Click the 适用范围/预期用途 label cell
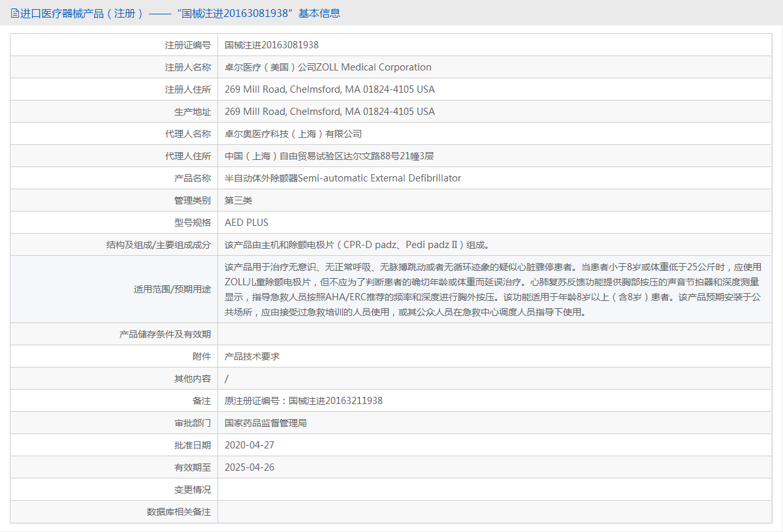The image size is (783, 532). point(114,289)
